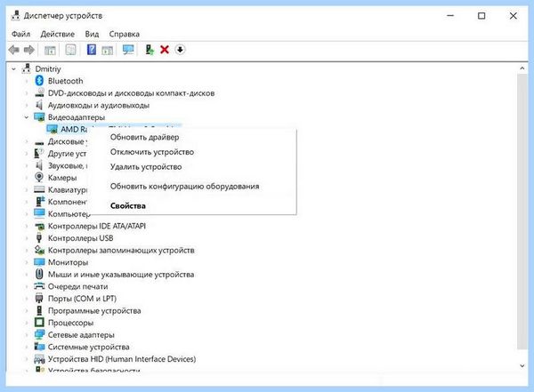The width and height of the screenshot is (534, 392).
Task: Click the Системные устройства icon
Action: coord(39,347)
